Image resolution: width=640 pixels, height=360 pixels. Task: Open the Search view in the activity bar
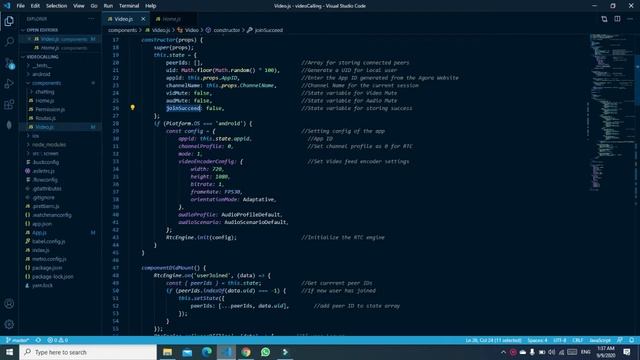tap(9, 42)
